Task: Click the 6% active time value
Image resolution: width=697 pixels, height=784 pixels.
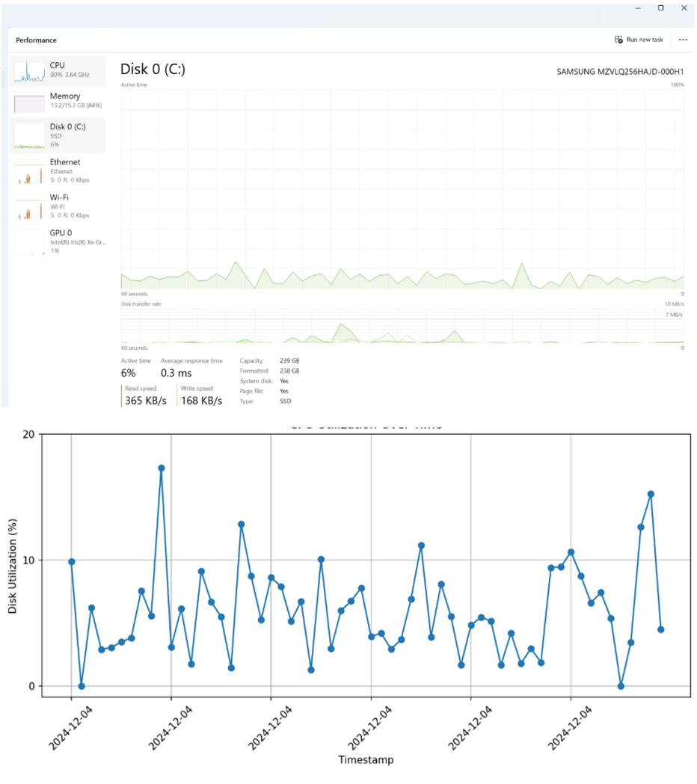Action: [x=128, y=373]
